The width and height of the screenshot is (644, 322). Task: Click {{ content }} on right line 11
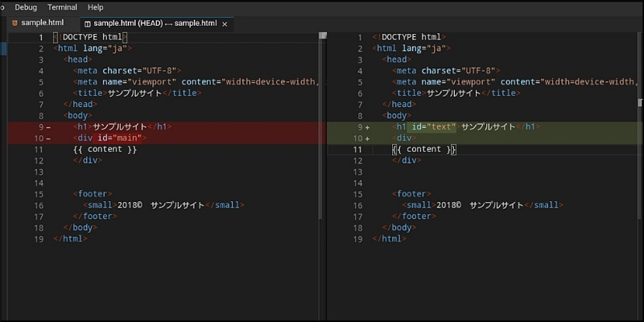pyautogui.click(x=424, y=150)
